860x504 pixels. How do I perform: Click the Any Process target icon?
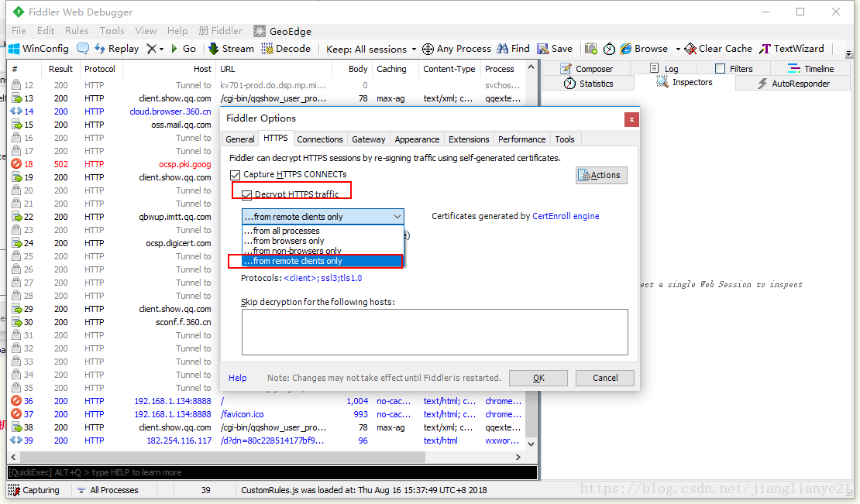[x=428, y=50]
